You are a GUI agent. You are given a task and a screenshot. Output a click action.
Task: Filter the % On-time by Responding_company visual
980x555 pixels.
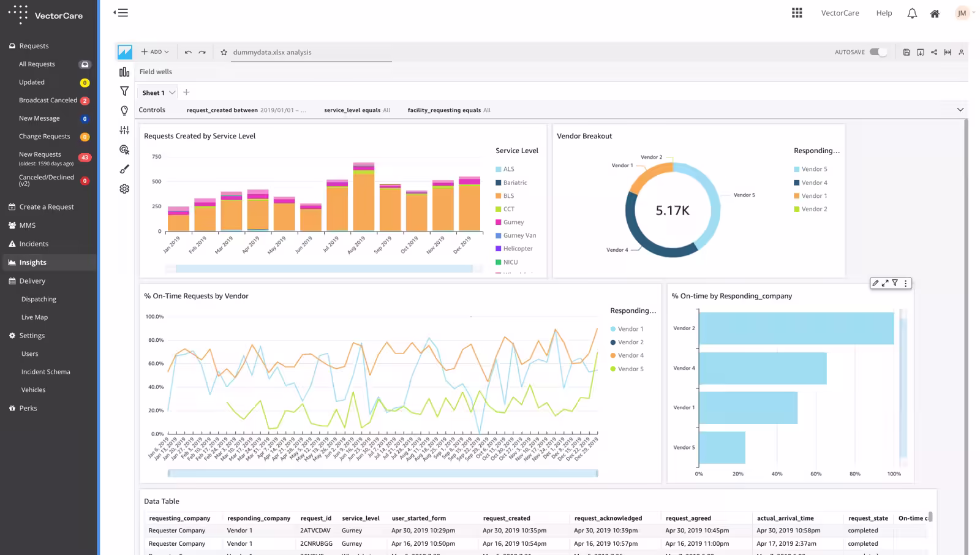pos(895,283)
